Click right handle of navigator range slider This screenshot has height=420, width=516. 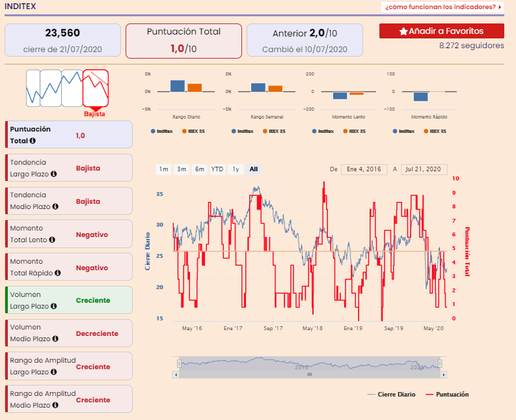click(x=440, y=363)
